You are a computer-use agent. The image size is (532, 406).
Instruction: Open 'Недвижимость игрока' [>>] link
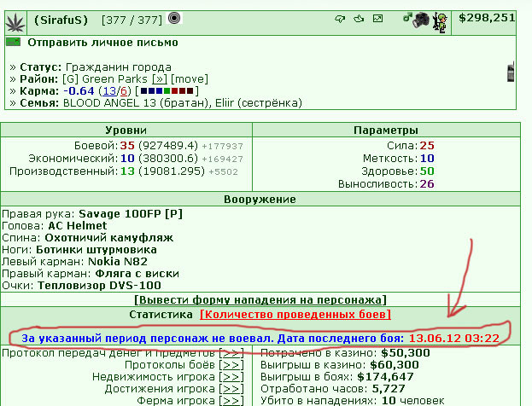coord(231,377)
